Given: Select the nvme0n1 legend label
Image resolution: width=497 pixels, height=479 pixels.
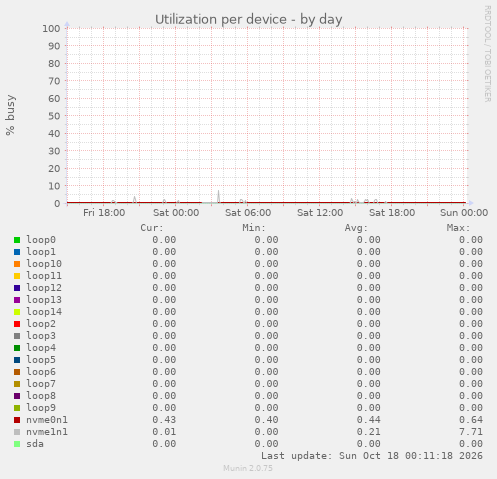Looking at the screenshot, I should (47, 420).
